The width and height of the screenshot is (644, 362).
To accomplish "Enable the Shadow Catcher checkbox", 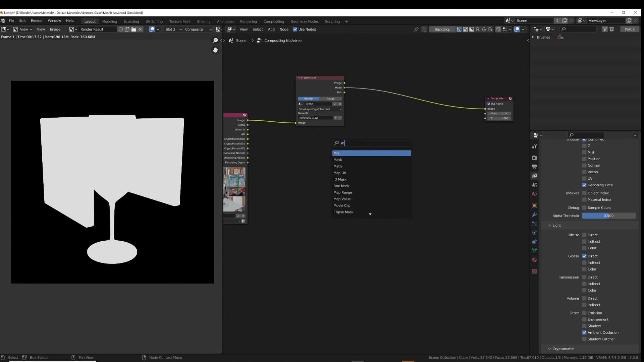I will 584,339.
